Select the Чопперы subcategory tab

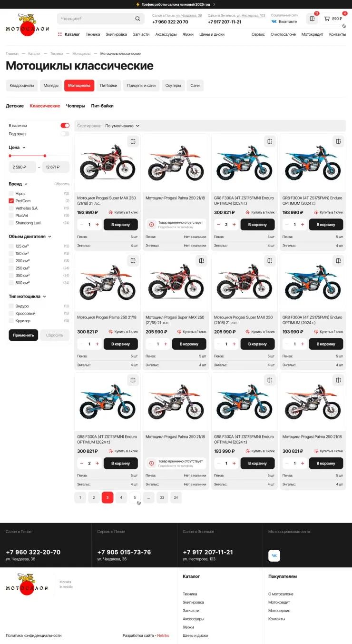coord(76,106)
